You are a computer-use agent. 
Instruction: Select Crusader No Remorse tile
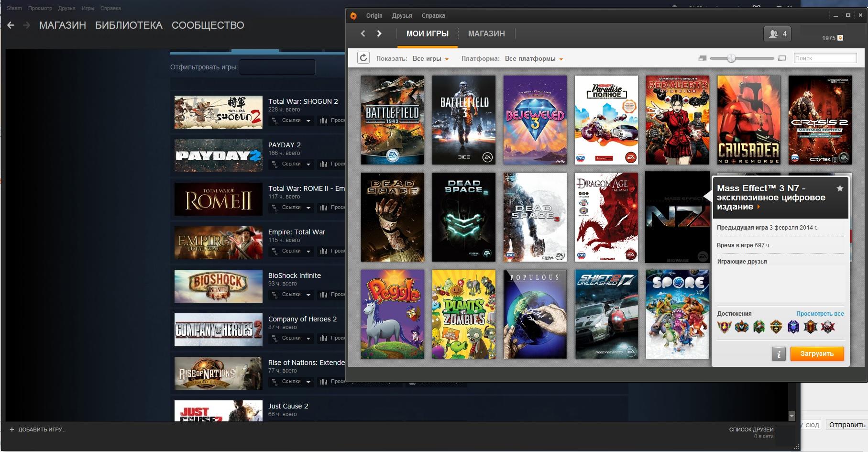749,120
